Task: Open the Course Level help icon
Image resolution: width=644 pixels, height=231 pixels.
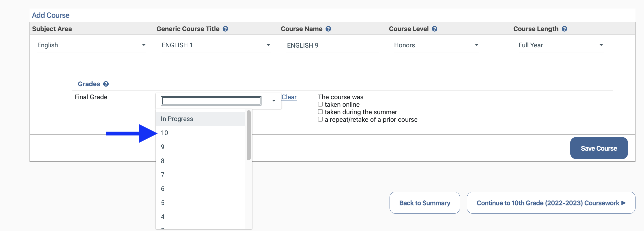Action: tap(435, 29)
